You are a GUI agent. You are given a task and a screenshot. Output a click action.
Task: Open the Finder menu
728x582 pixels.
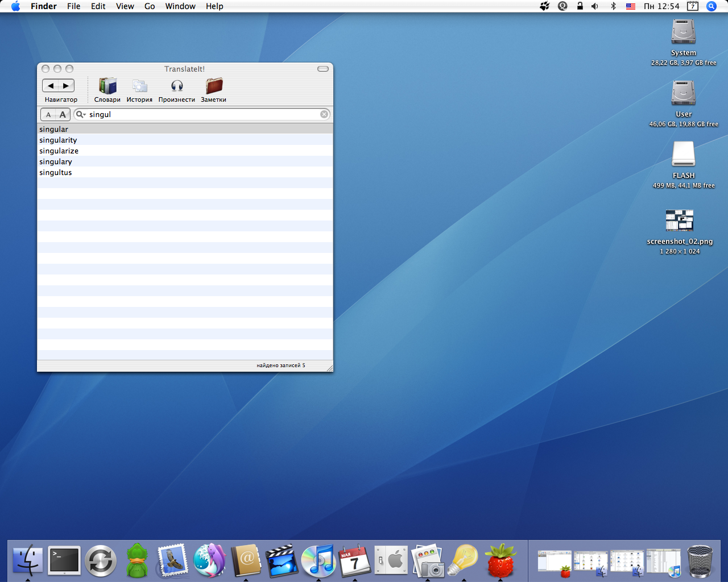coord(44,6)
